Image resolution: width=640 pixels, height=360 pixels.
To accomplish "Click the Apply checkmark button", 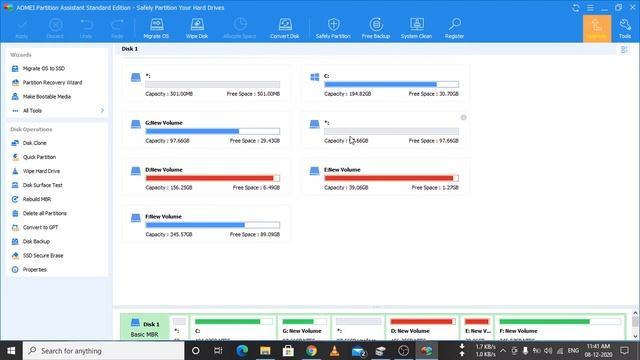I will click(x=22, y=28).
